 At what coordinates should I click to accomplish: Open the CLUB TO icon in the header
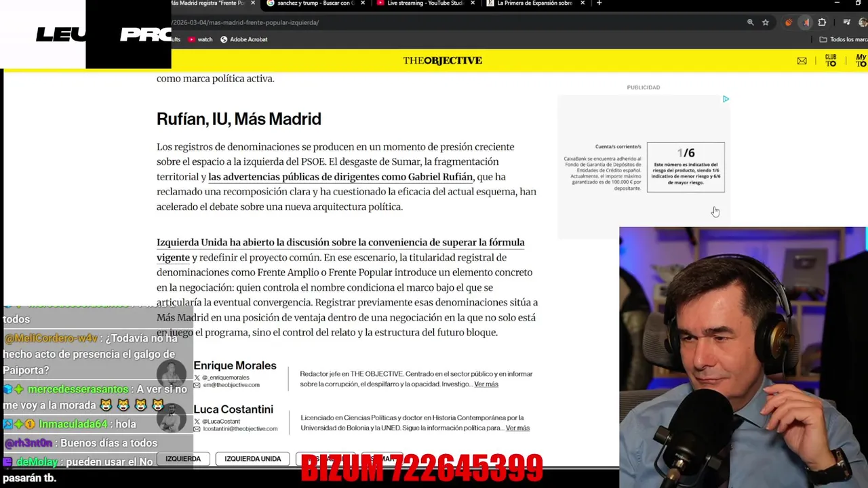coord(831,60)
